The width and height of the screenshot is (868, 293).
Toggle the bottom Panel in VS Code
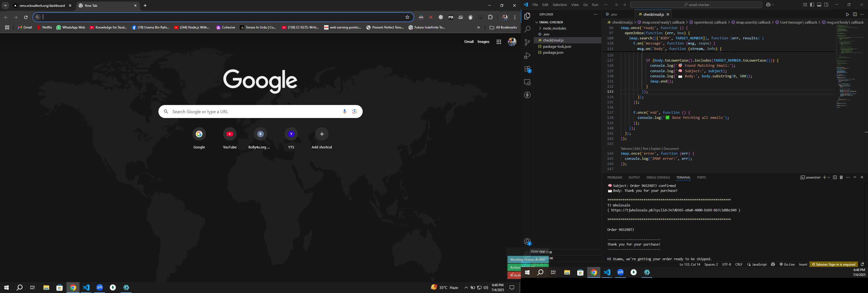point(819,5)
